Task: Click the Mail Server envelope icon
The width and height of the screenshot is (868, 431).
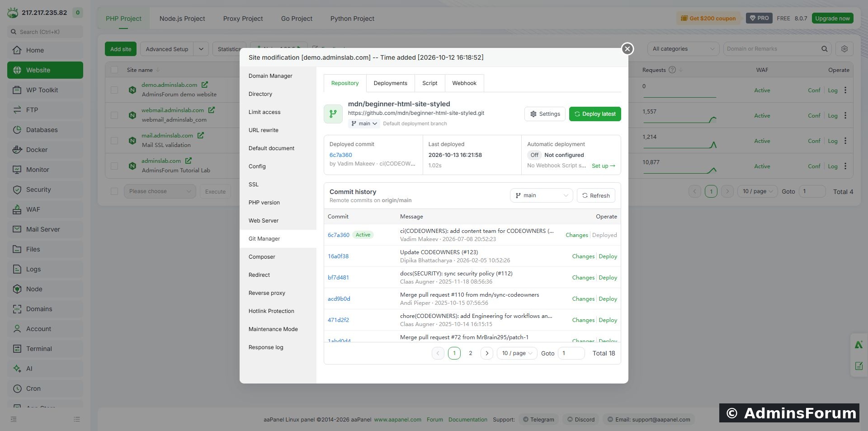Action: click(17, 229)
